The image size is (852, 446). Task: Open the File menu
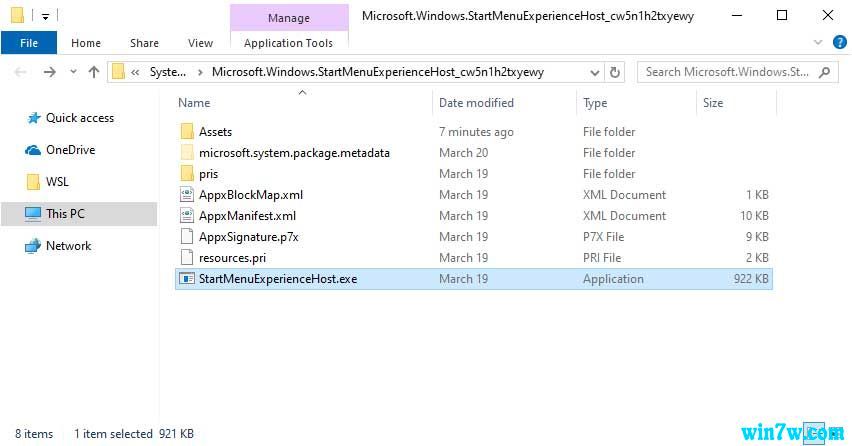click(x=29, y=43)
